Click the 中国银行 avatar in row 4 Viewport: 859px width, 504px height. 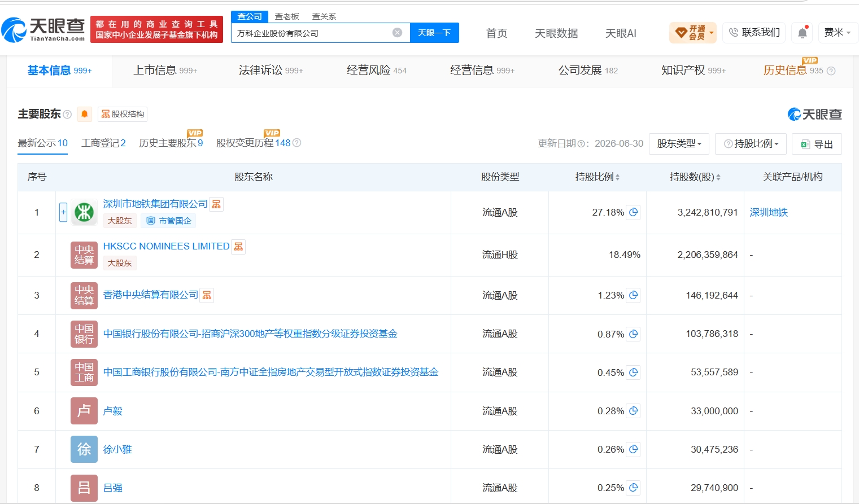(84, 334)
